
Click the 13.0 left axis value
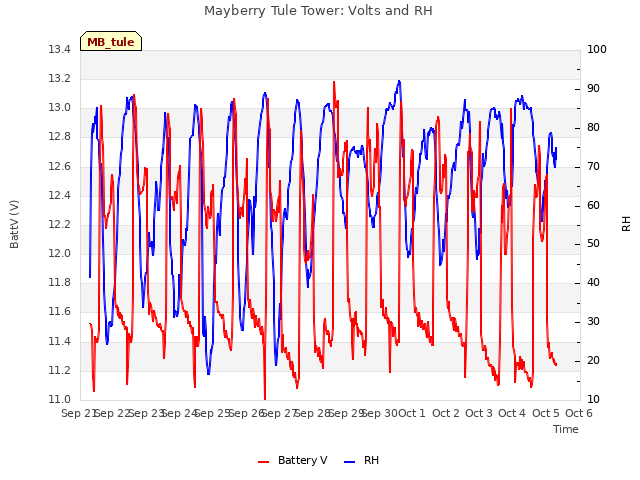(x=60, y=108)
